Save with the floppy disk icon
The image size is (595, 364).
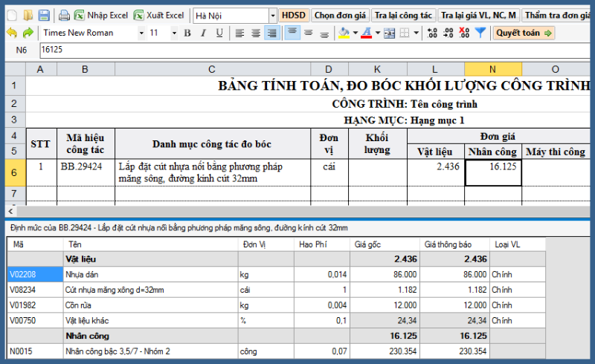[44, 15]
